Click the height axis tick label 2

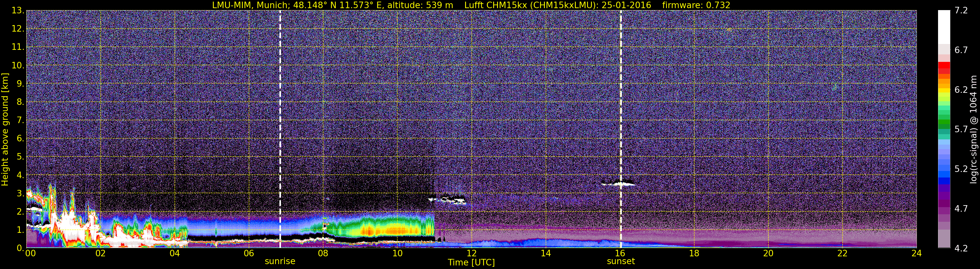(x=20, y=211)
